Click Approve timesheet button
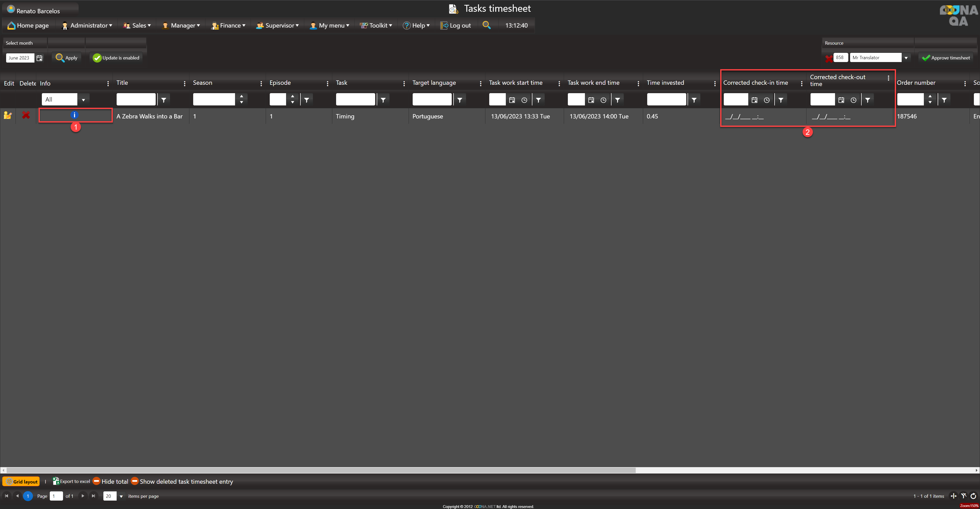This screenshot has height=509, width=980. [x=946, y=58]
